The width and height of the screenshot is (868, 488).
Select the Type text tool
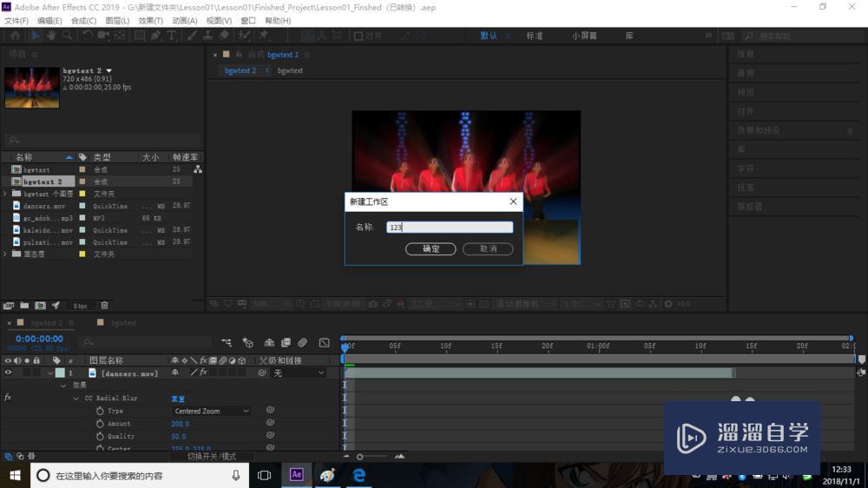[172, 36]
